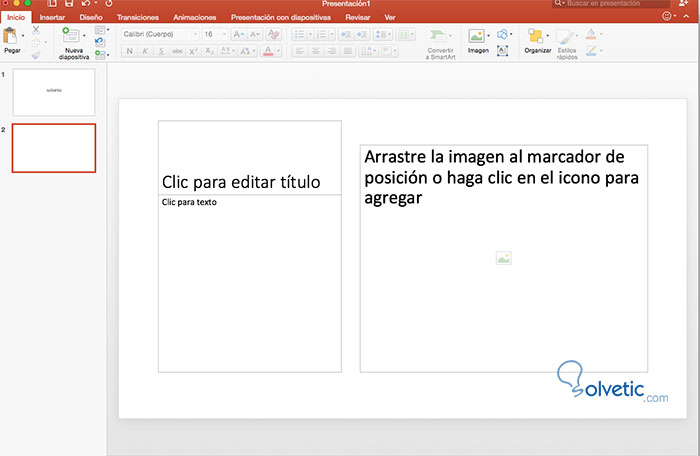Toggle bold formatting (N)
700x456 pixels.
click(129, 50)
